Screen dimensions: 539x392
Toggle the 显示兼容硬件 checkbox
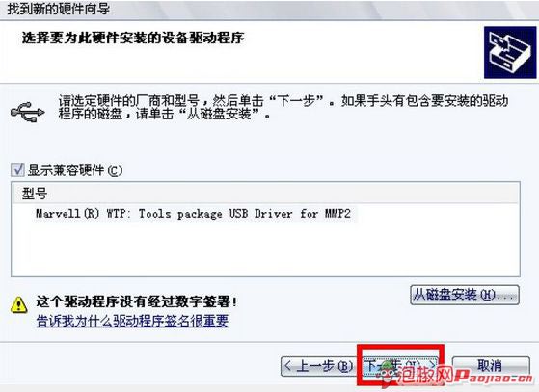coord(17,170)
